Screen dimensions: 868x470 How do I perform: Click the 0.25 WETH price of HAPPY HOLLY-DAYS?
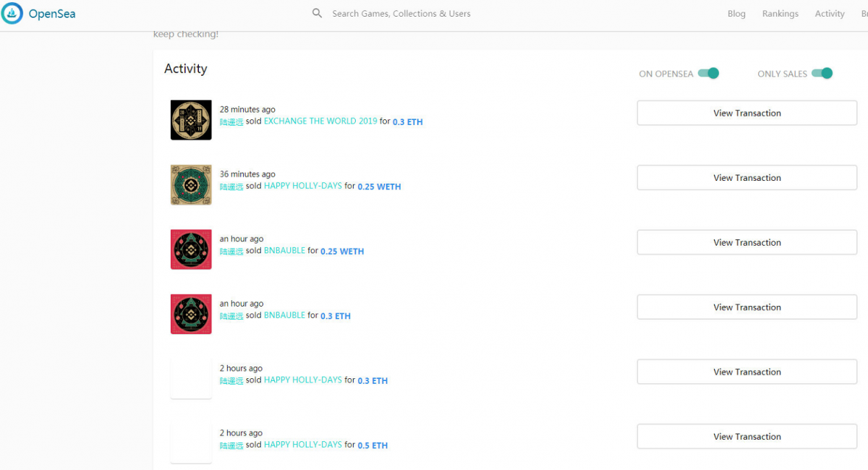379,187
